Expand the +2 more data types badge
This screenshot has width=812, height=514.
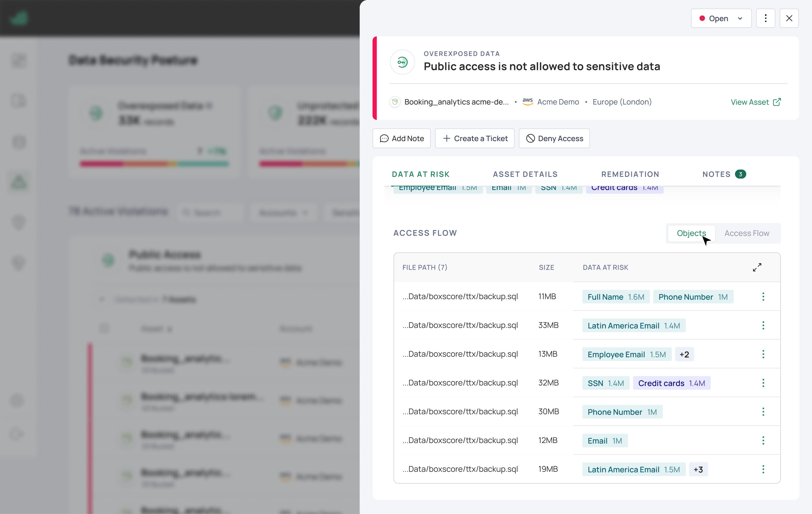pos(684,354)
